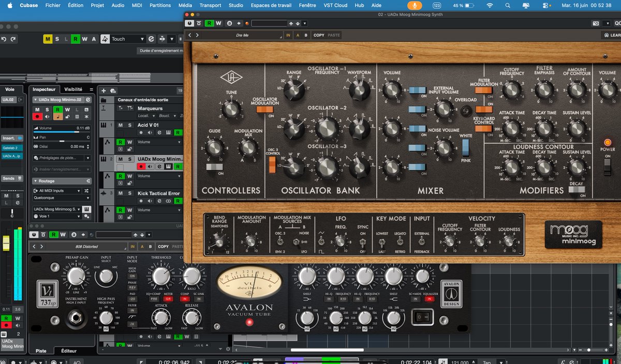Click the speaker monitor icon in Inspector
621x364 pixels.
click(48, 117)
